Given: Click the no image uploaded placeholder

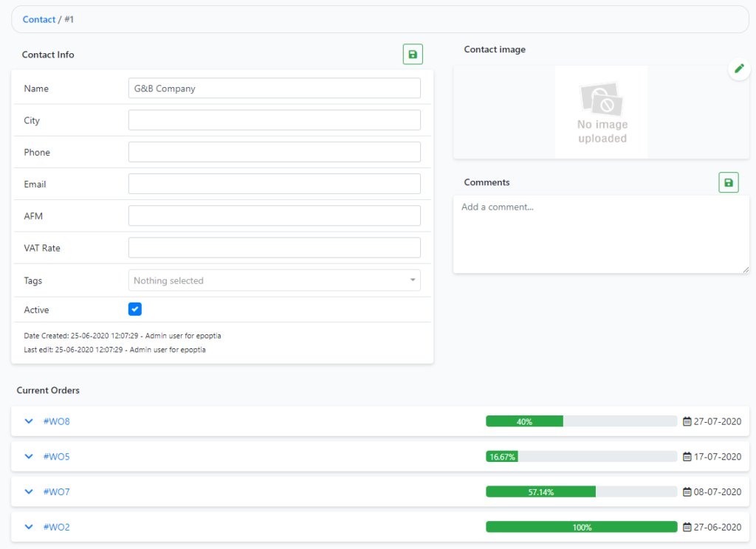Looking at the screenshot, I should [602, 111].
